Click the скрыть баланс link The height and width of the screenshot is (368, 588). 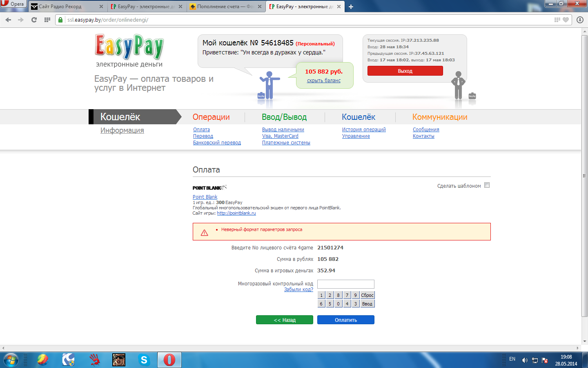(x=324, y=81)
